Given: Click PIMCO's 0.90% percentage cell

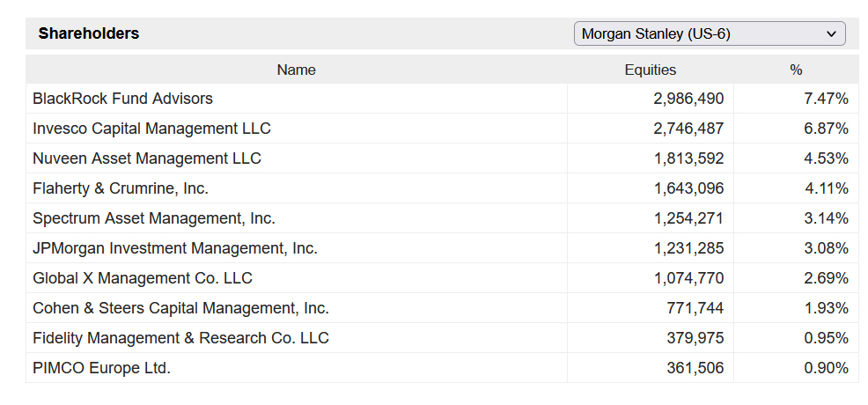Looking at the screenshot, I should tap(826, 368).
